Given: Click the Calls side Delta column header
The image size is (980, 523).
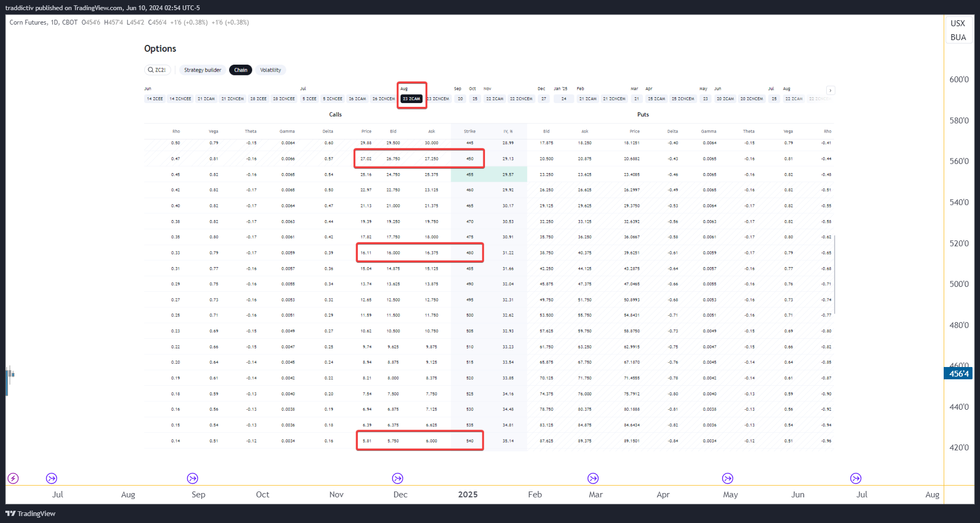Looking at the screenshot, I should pos(328,131).
